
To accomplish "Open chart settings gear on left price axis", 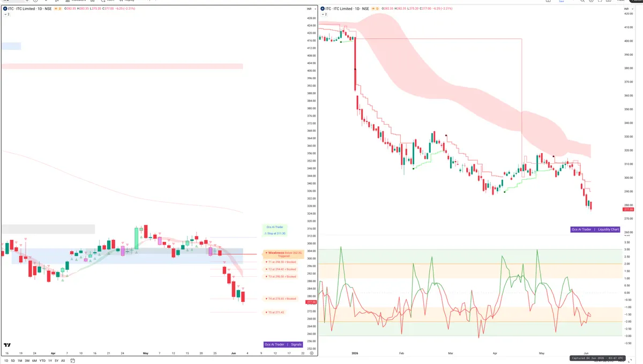I will (x=311, y=353).
